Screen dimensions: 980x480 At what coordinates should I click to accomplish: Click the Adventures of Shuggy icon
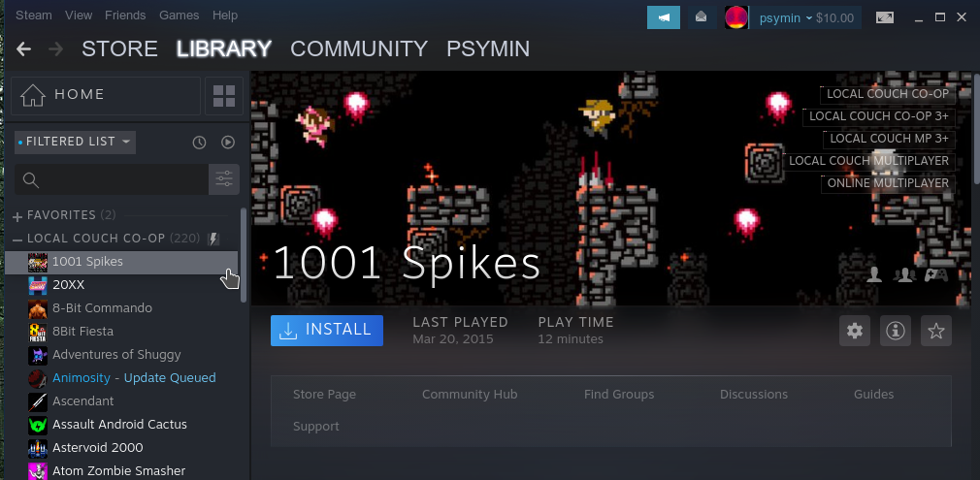click(x=38, y=355)
